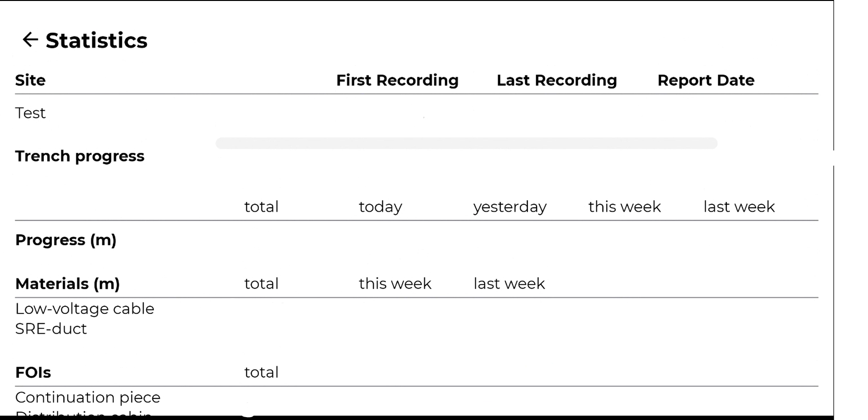Open the Trench progress section
The image size is (868, 420).
point(80,156)
